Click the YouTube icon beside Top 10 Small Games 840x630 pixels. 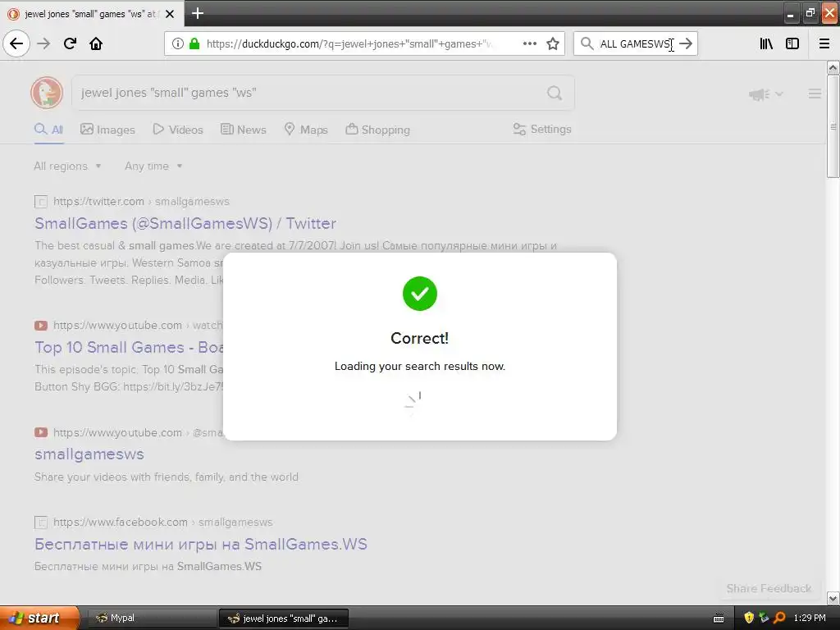click(41, 325)
